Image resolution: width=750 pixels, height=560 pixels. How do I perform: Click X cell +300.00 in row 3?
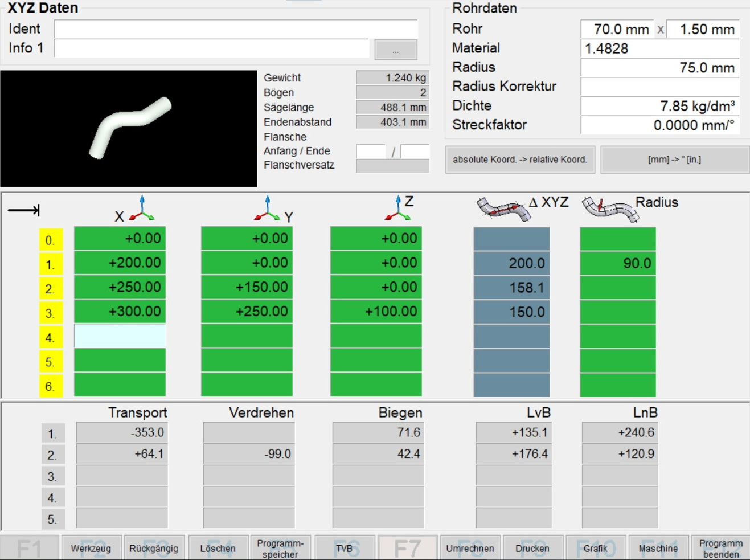point(120,312)
